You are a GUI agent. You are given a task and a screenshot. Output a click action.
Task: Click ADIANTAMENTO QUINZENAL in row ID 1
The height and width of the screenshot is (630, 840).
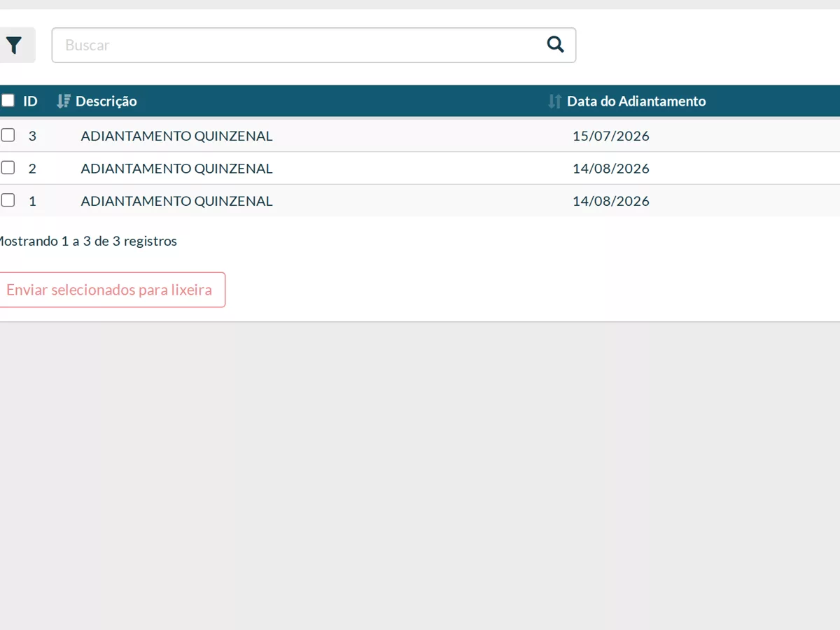click(177, 201)
